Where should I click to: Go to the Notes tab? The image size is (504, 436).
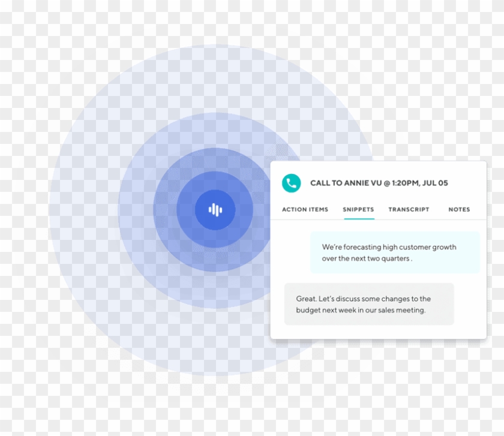[x=459, y=210]
